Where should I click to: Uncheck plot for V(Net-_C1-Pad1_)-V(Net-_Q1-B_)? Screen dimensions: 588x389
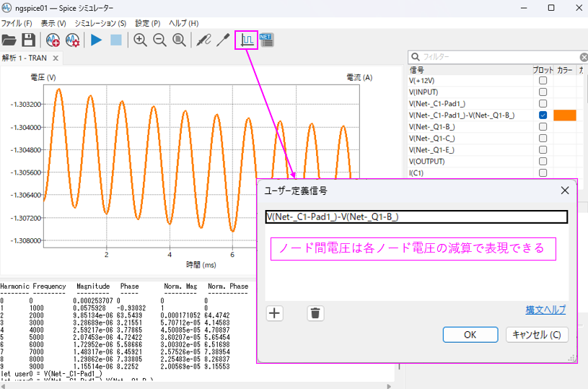point(543,115)
